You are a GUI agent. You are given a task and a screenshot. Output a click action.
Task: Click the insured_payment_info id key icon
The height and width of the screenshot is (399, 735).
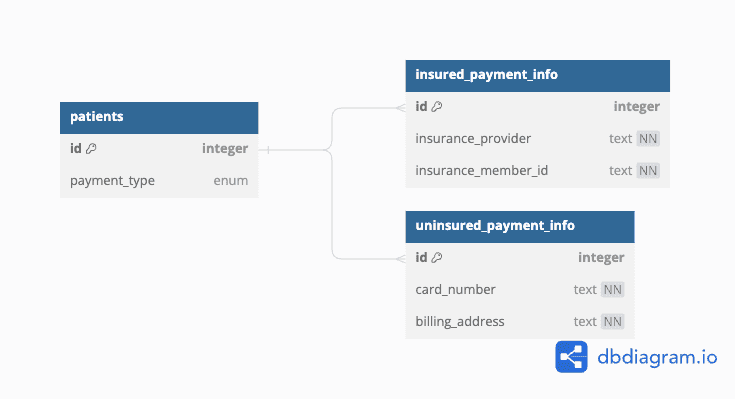pos(436,107)
